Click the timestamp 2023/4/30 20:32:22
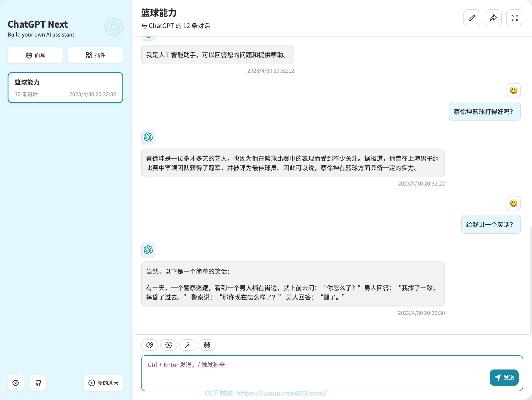Image resolution: width=532 pixels, height=400 pixels. (421, 184)
